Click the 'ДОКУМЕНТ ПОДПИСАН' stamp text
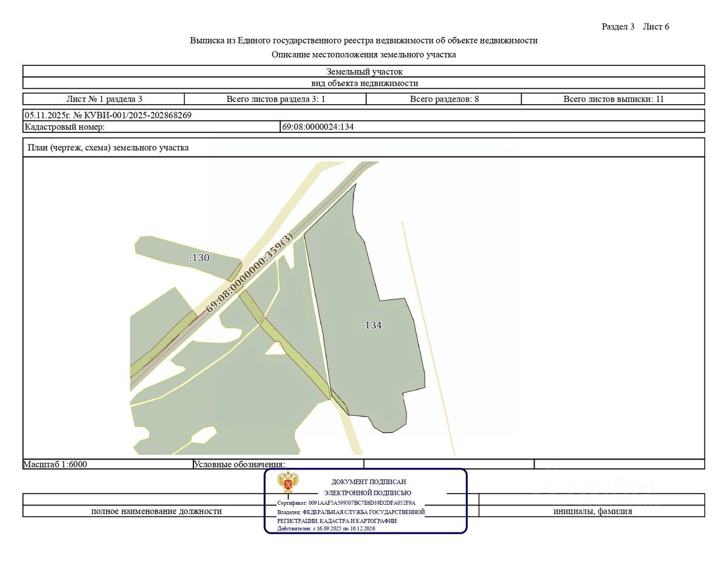Image resolution: width=728 pixels, height=563 pixels. [369, 482]
